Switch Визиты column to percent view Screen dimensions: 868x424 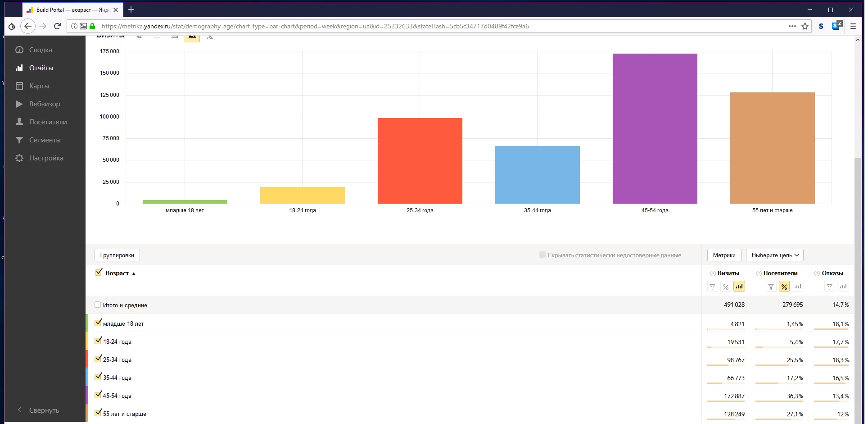coord(726,287)
